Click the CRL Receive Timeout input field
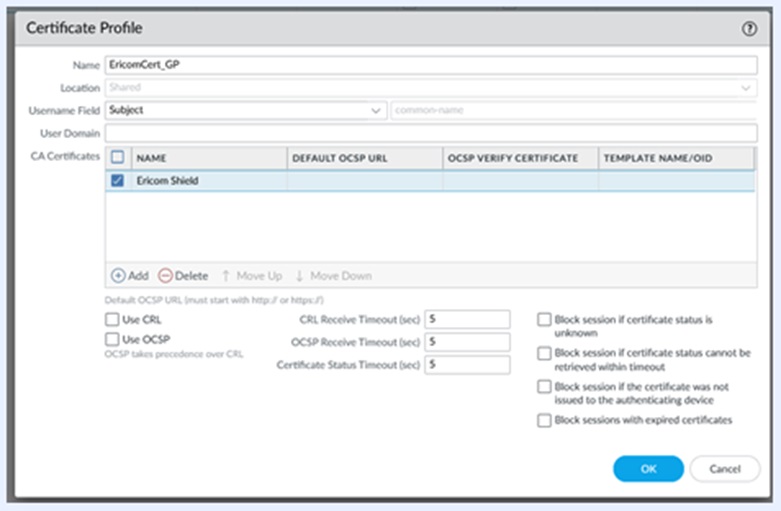The height and width of the screenshot is (511, 781). tap(467, 320)
